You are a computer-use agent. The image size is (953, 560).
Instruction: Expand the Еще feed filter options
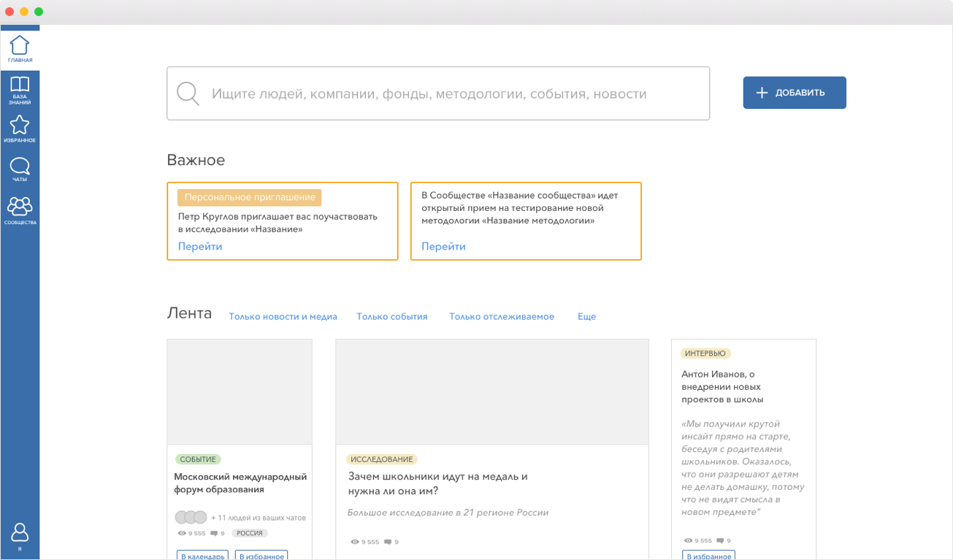[586, 317]
